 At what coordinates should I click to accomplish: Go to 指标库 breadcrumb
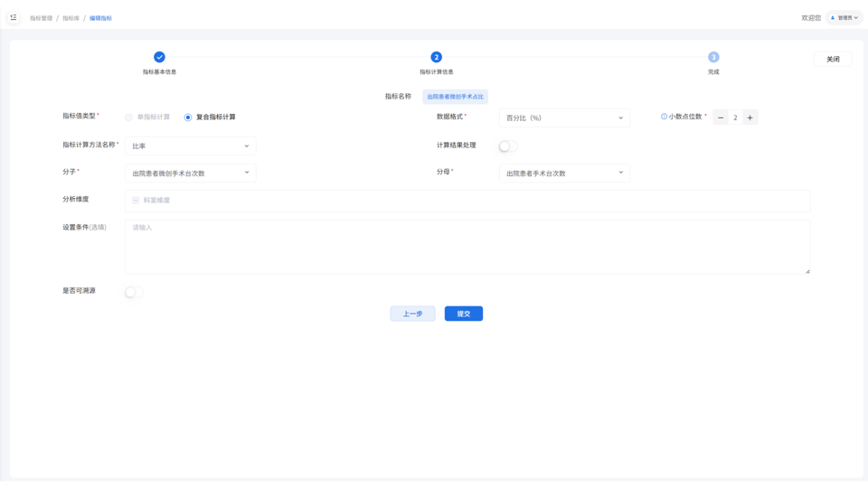point(71,18)
